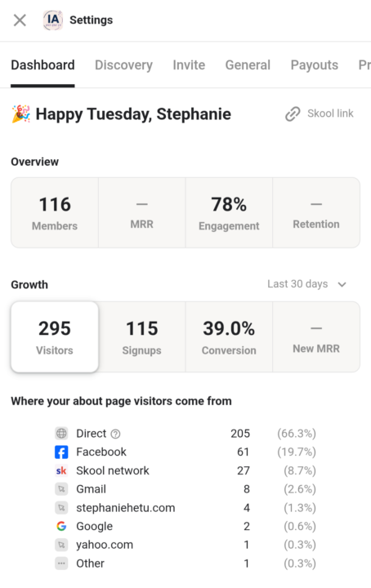Click the Facebook source icon
The height and width of the screenshot is (588, 371).
(61, 452)
